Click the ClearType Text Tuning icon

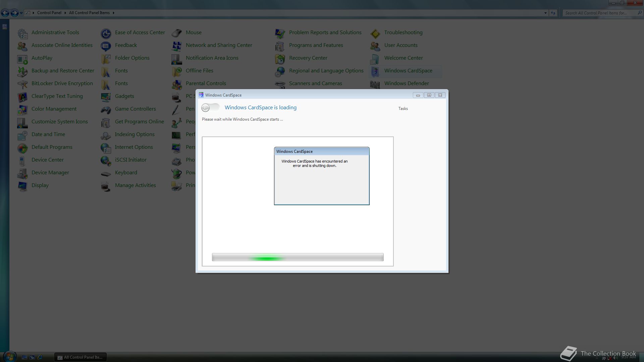tap(22, 97)
